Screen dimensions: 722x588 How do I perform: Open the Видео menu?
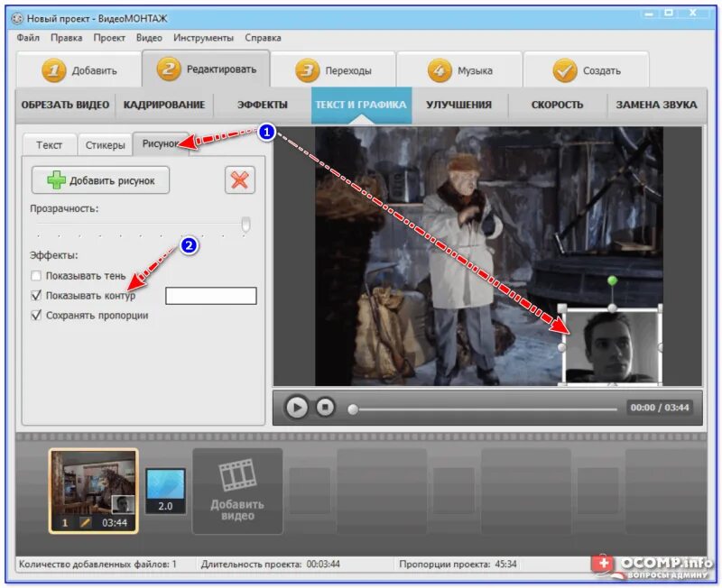pos(149,38)
